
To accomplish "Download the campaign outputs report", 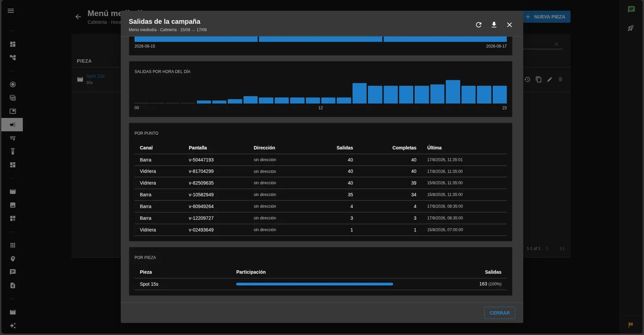I will click(x=494, y=25).
